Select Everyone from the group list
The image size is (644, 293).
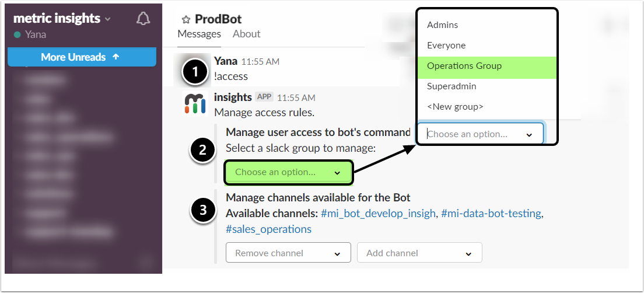coord(446,46)
